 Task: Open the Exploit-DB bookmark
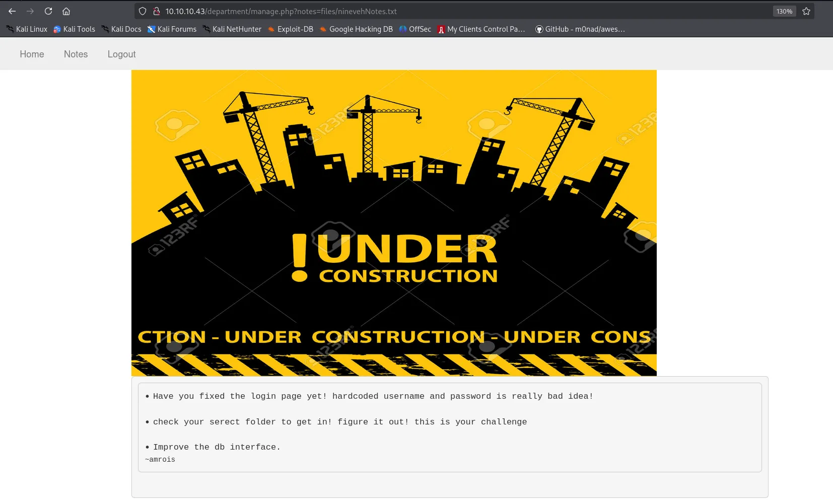[291, 29]
